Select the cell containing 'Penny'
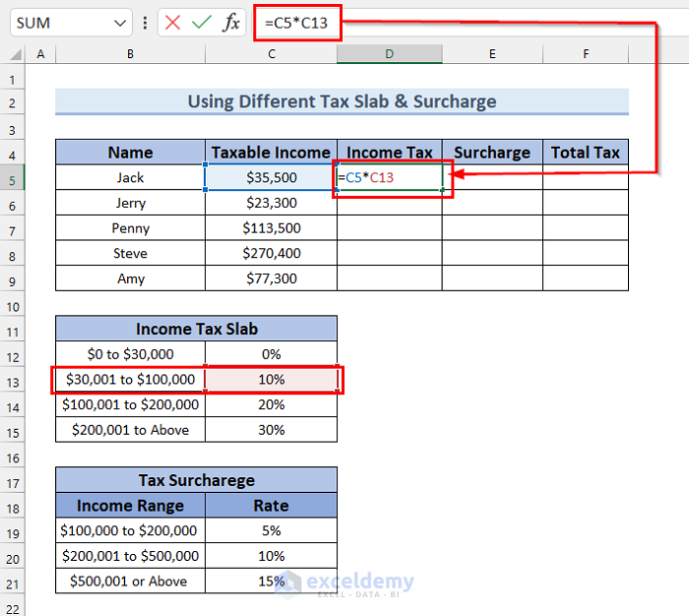Screen dimensions: 689x616 [131, 227]
